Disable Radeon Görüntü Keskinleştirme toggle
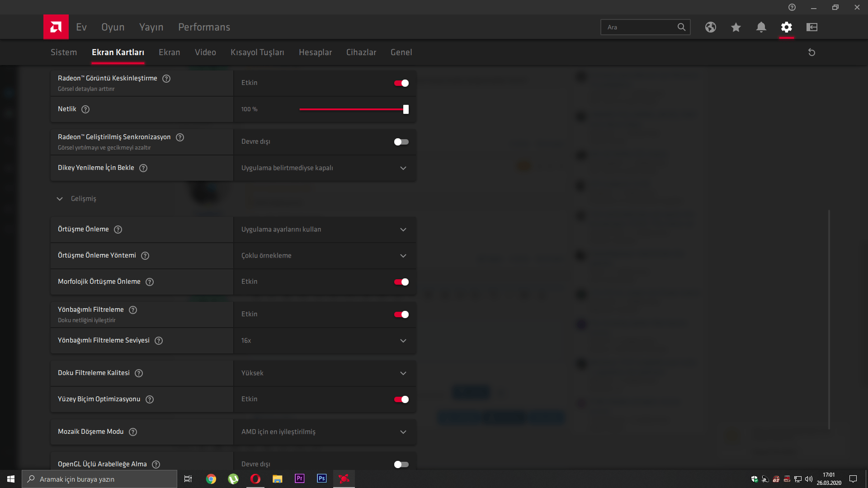This screenshot has height=488, width=868. click(401, 83)
